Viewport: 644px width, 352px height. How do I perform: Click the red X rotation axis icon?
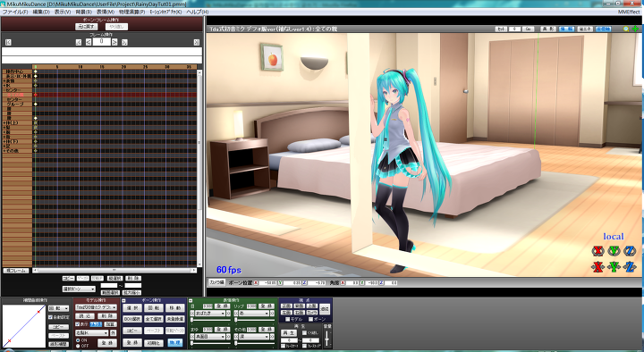tap(598, 251)
